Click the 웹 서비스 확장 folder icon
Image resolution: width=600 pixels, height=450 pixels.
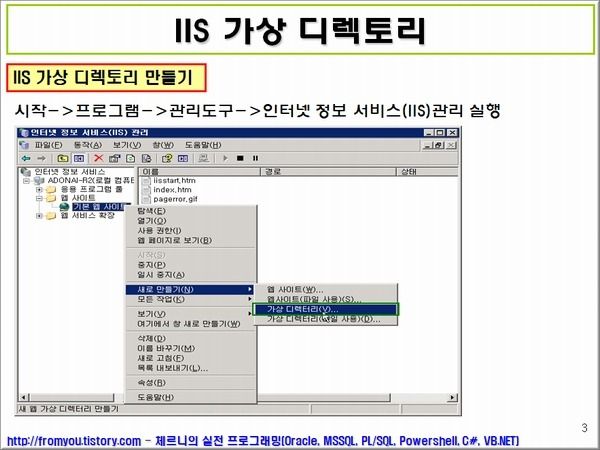(x=51, y=216)
